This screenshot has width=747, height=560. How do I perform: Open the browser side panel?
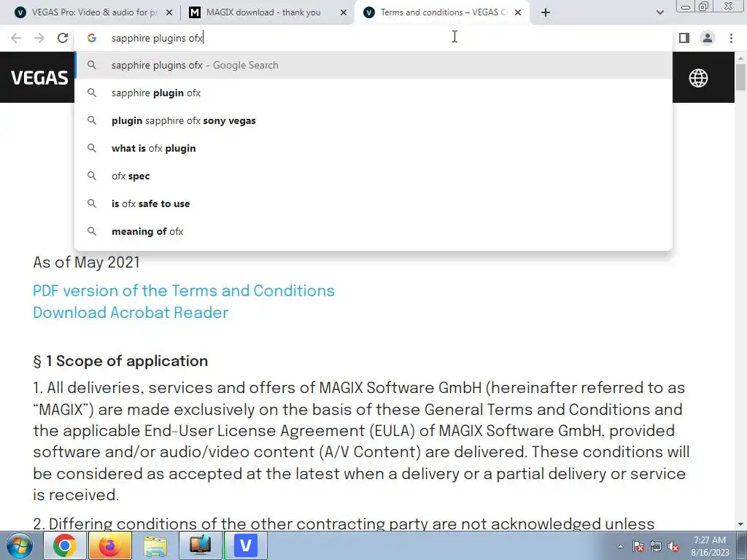click(684, 38)
